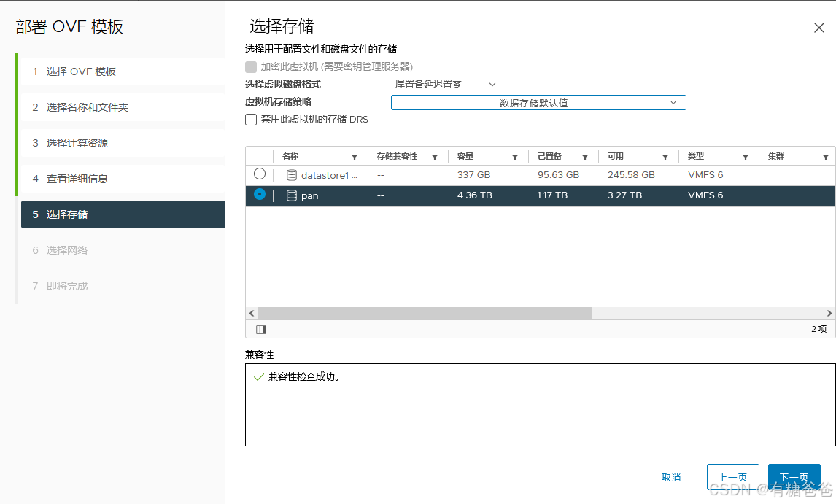The image size is (836, 504).
Task: Click filter icon in 类型 column header
Action: pyautogui.click(x=746, y=157)
